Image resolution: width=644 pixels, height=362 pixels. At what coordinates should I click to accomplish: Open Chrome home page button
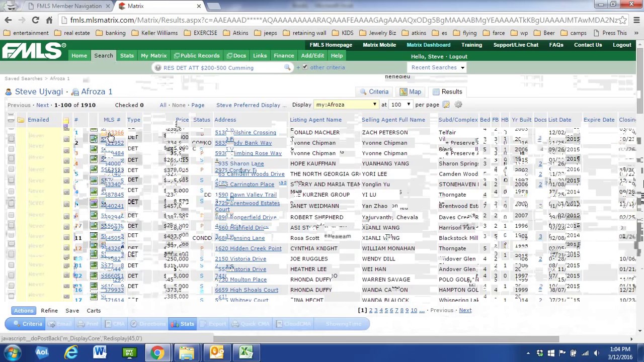click(x=49, y=20)
